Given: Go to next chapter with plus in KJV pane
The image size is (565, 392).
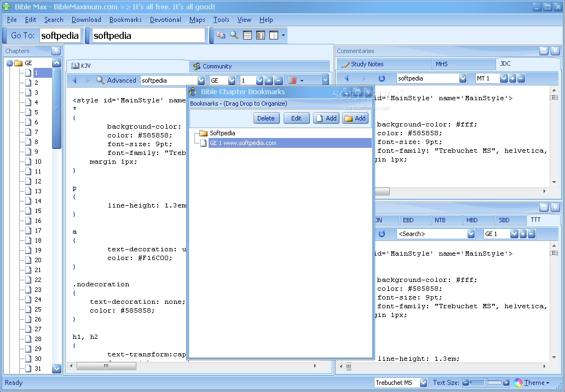Looking at the screenshot, I should [x=269, y=80].
